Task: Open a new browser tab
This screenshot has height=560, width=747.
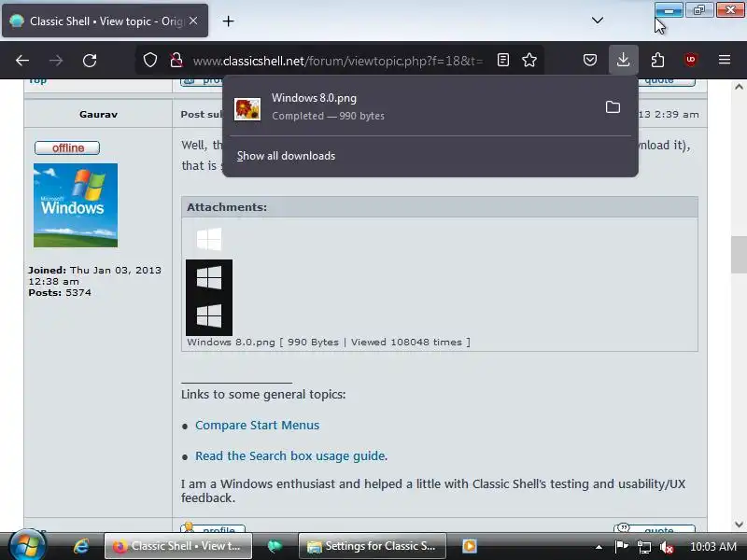Action: coord(228,21)
